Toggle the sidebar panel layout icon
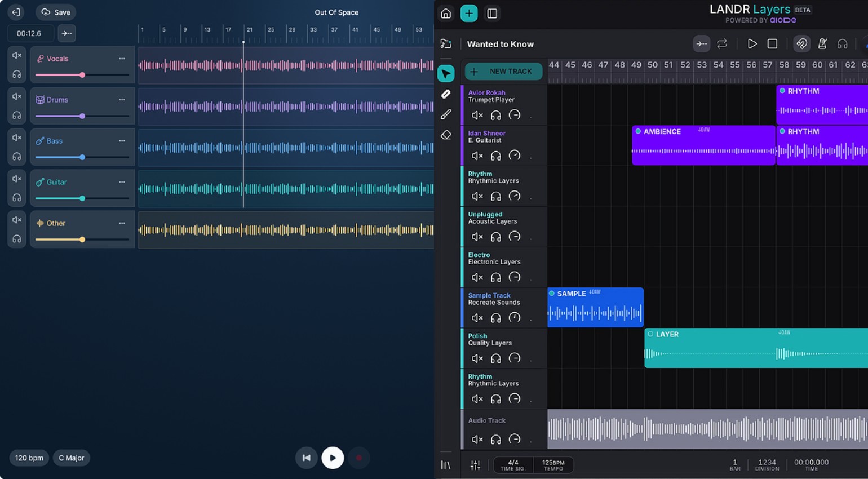 pos(492,13)
